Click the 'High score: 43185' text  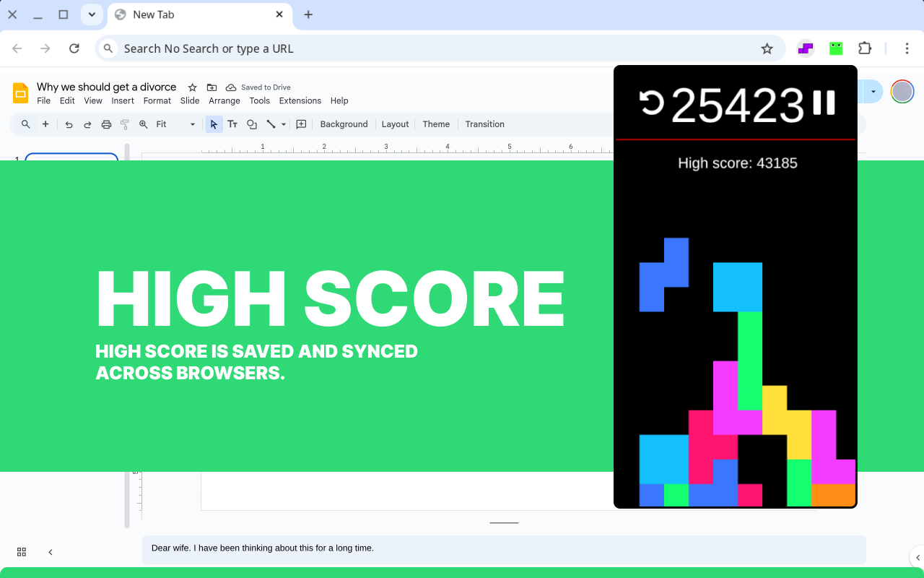(x=738, y=163)
